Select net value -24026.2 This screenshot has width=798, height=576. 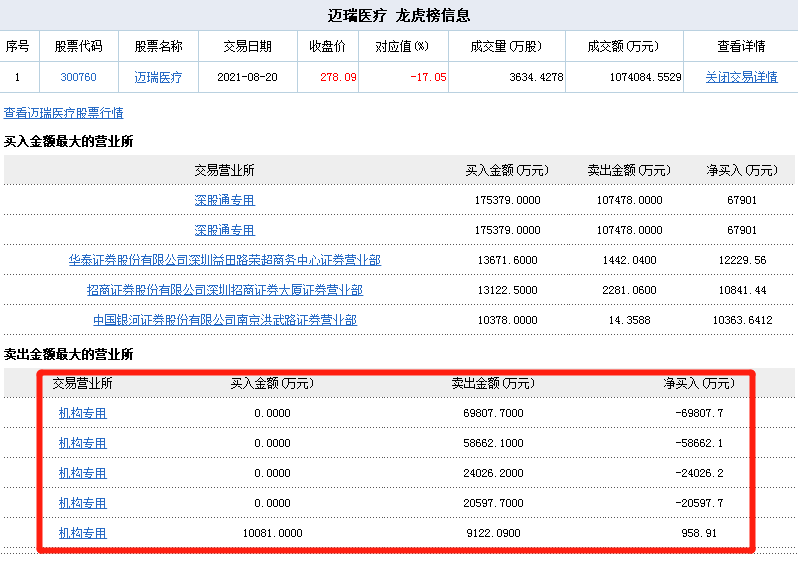click(x=699, y=473)
